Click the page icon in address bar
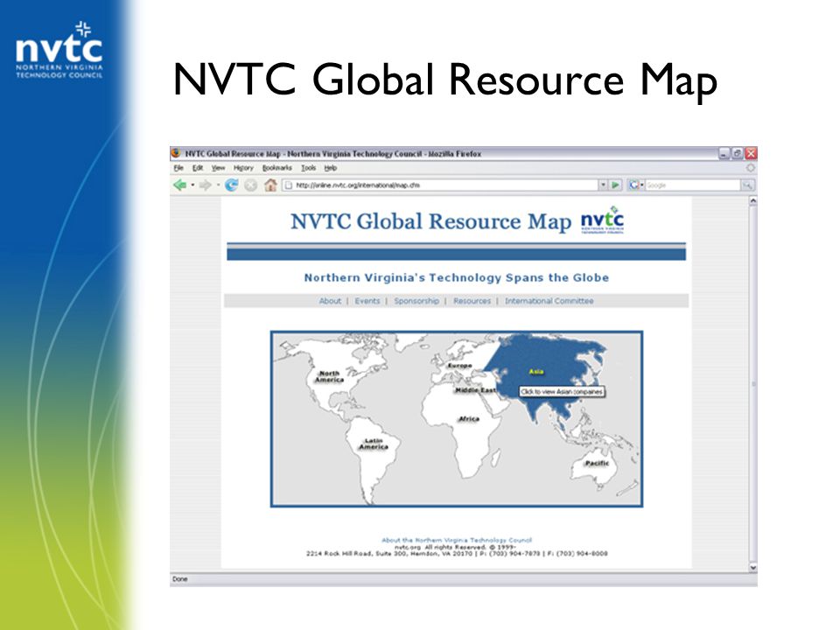Viewport: 840px width, 630px height. pos(289,185)
